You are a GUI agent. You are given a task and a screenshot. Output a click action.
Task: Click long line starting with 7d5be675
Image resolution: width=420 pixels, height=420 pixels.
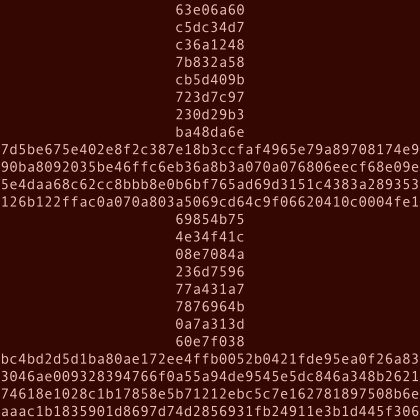pos(210,149)
